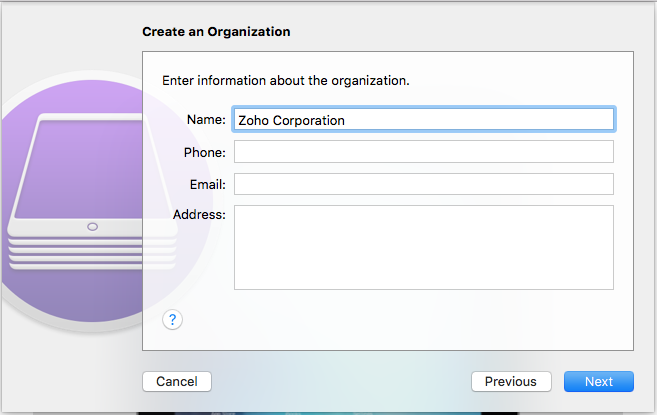Click into the Phone input field
The image size is (658, 415).
[x=424, y=151]
